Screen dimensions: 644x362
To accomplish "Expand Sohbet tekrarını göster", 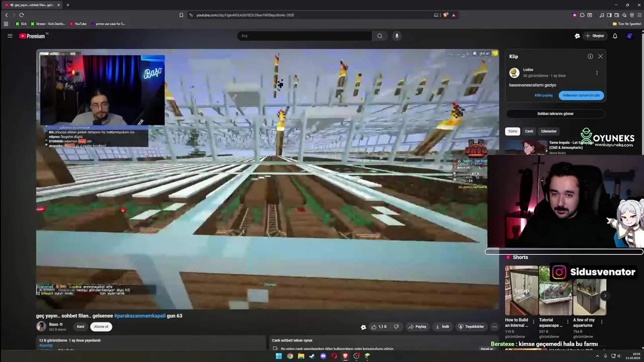I will coord(555,114).
